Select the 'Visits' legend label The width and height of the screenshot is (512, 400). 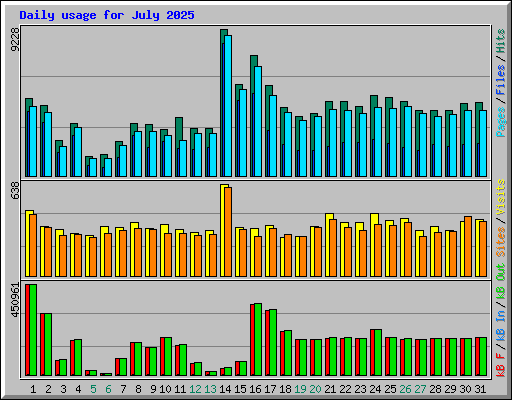pos(501,197)
